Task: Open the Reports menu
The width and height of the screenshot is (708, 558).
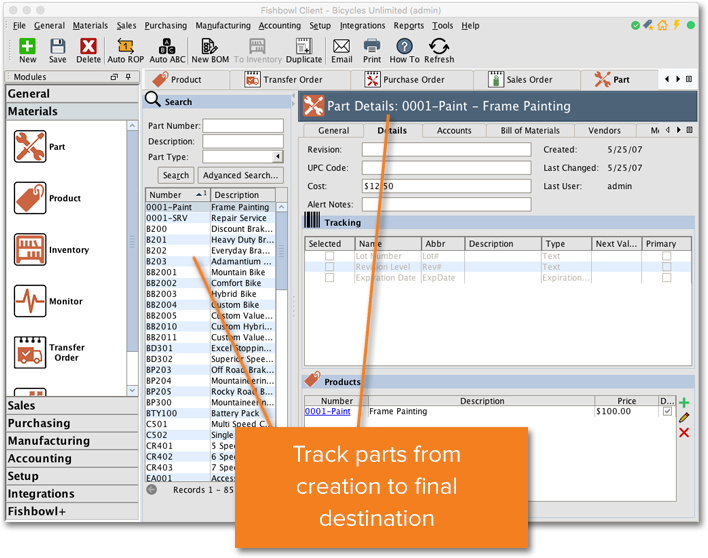Action: 408,25
